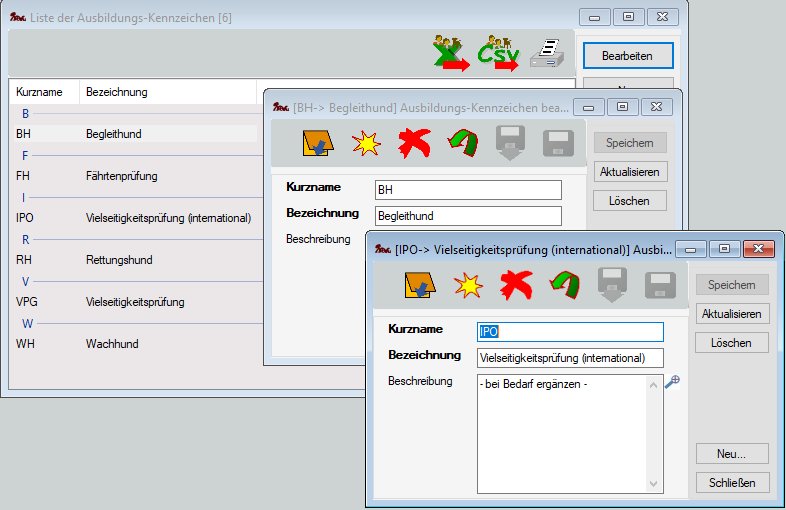This screenshot has height=510, width=786.
Task: Click Löschen in the BH Begleithund window
Action: pos(629,201)
